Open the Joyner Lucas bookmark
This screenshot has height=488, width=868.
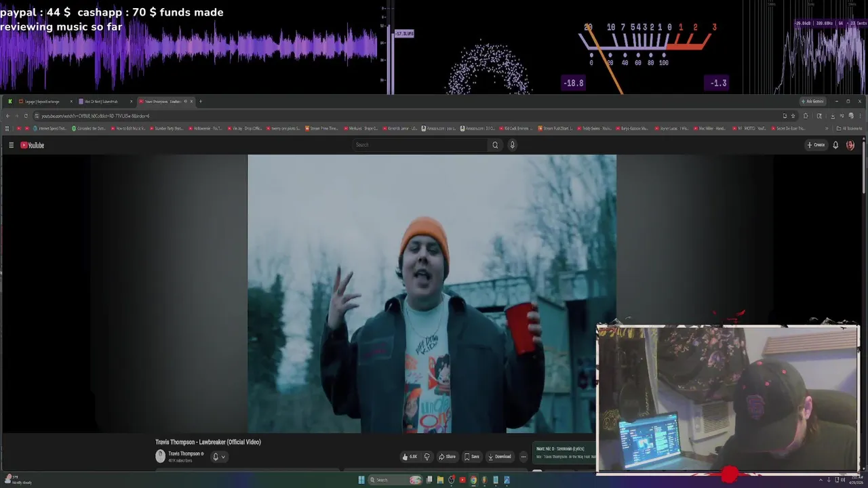pos(671,128)
